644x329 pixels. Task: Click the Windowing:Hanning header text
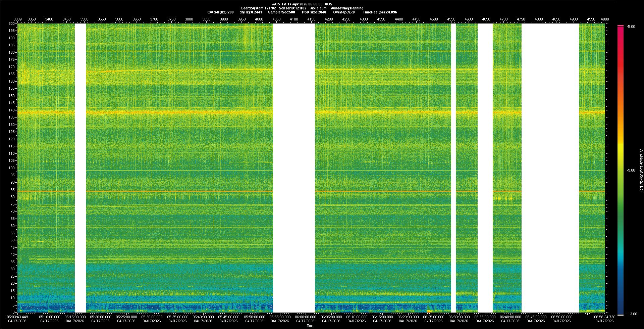coord(346,8)
